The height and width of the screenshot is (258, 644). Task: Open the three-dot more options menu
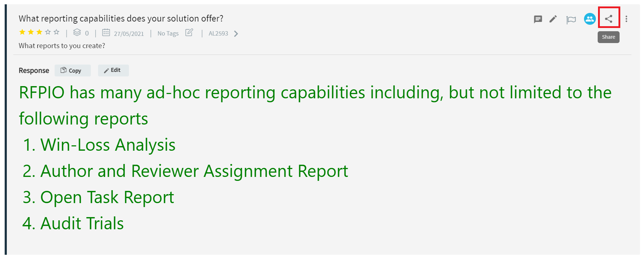pyautogui.click(x=626, y=19)
